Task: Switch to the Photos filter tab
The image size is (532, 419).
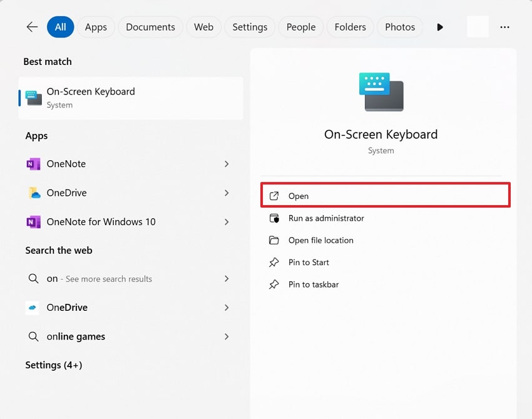Action: 400,27
